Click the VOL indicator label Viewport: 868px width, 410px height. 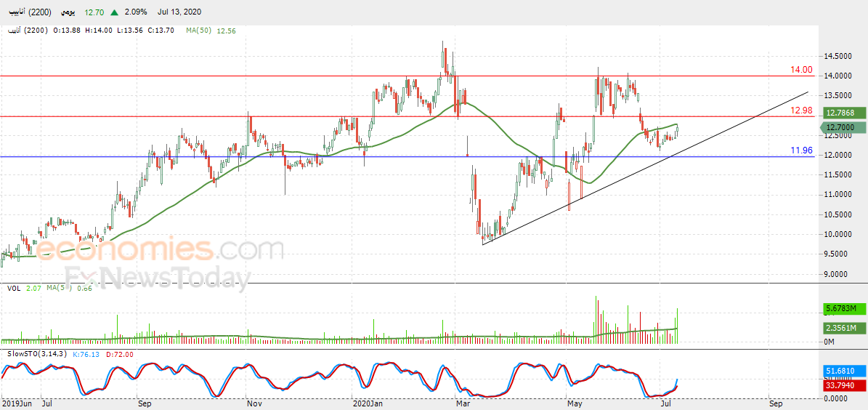13,288
